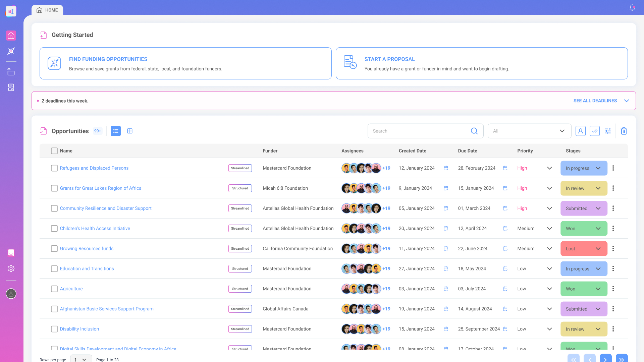This screenshot has height=362, width=644.
Task: Open the funding discovery compass sidebar icon
Action: [x=11, y=51]
